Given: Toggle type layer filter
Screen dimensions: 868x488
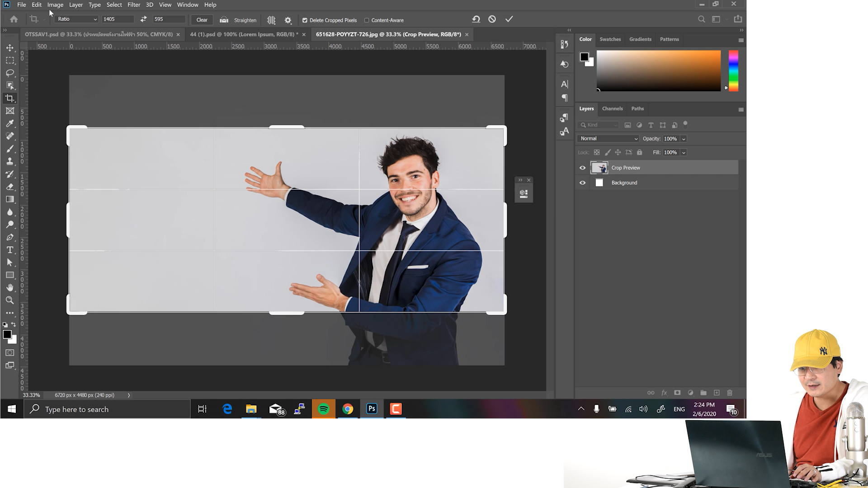Looking at the screenshot, I should [x=651, y=125].
